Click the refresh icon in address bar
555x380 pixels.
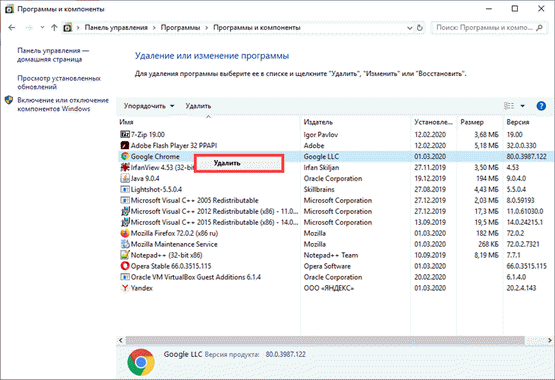419,28
